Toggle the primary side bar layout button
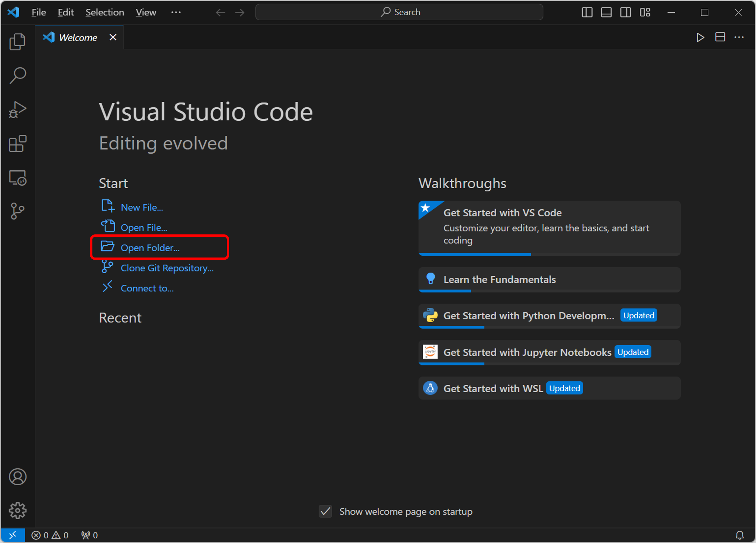Screen dimensions: 756x543 pos(587,12)
